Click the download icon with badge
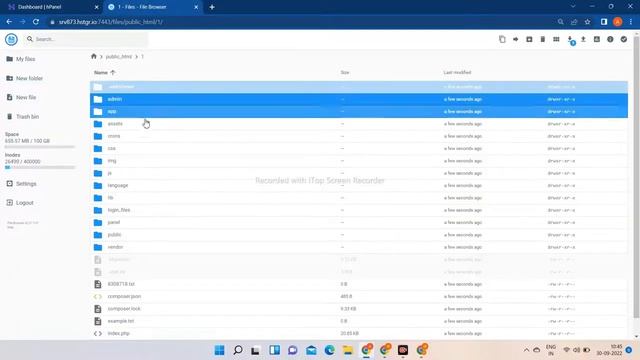This screenshot has width=640, height=360. (x=570, y=40)
